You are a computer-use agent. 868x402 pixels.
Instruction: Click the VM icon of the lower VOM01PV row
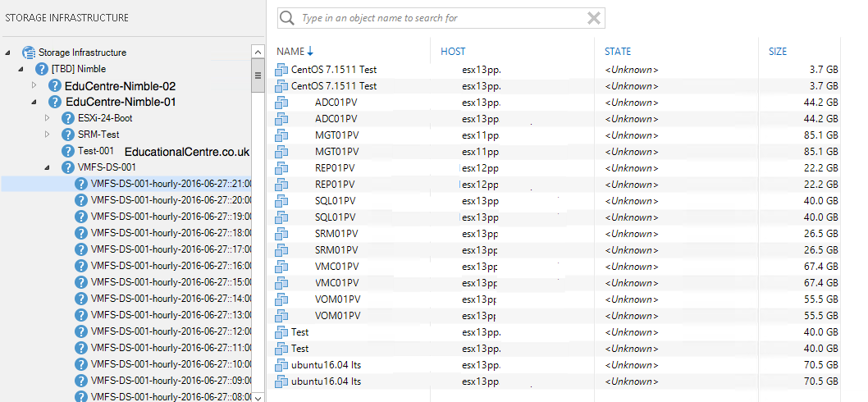click(281, 316)
